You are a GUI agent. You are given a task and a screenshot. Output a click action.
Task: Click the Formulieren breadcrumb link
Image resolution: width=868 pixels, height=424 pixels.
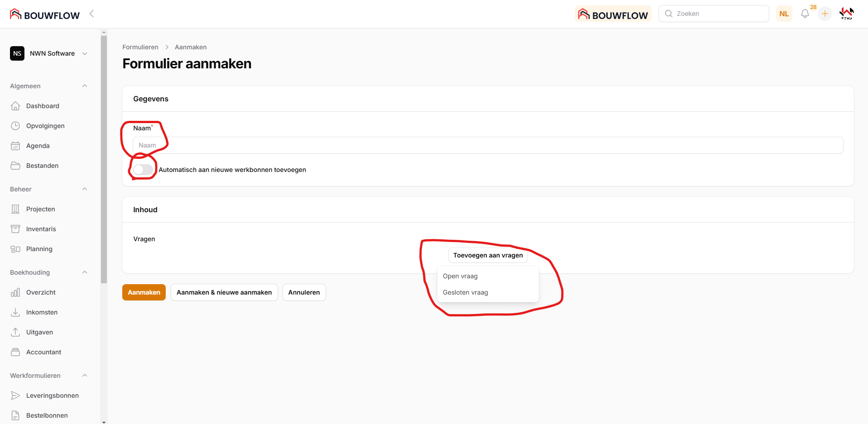140,47
